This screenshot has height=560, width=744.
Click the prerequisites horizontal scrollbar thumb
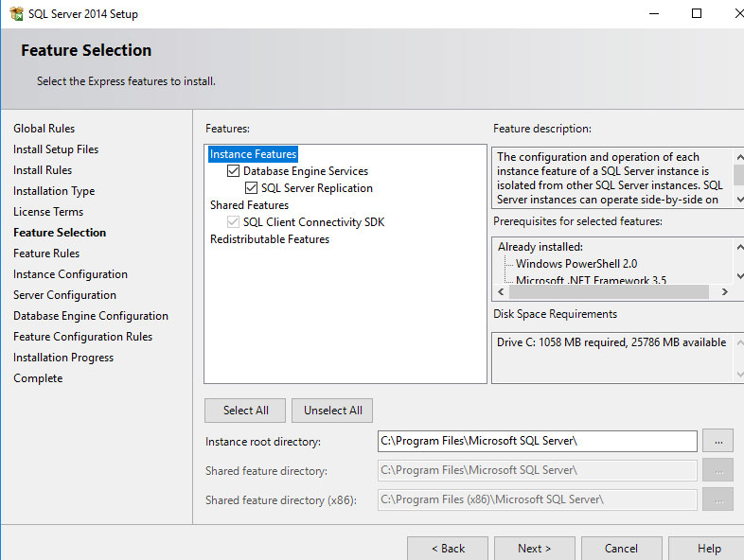point(609,291)
